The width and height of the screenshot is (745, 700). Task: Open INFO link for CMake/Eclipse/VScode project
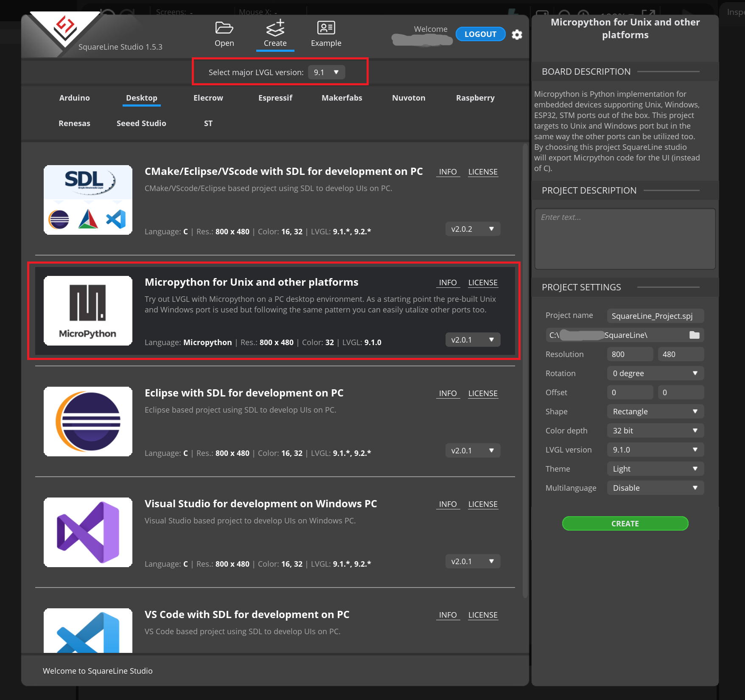click(x=448, y=172)
